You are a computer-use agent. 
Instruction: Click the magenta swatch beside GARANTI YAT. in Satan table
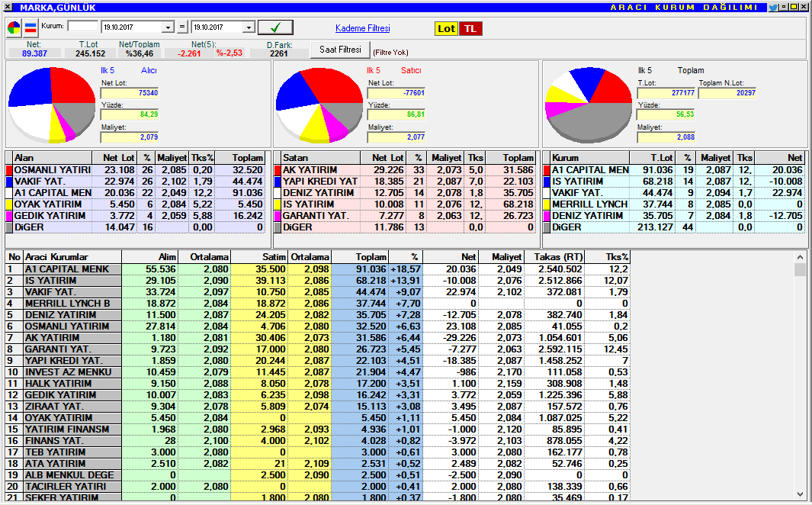[278, 215]
